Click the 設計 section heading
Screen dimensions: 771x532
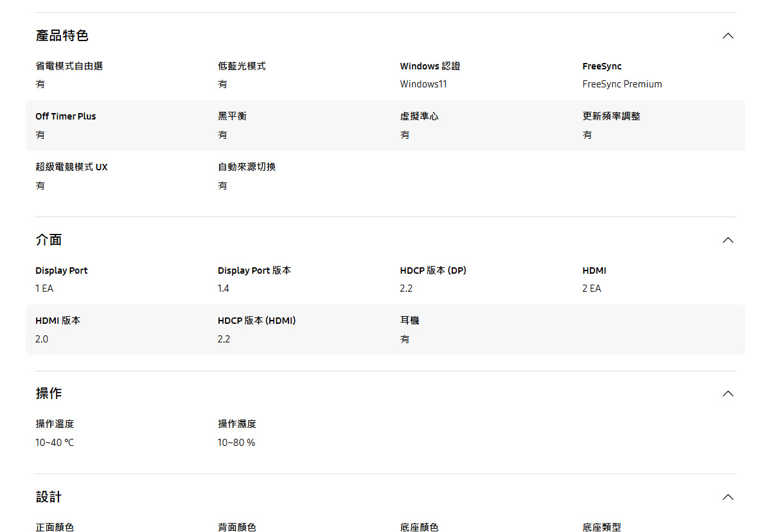(x=49, y=497)
